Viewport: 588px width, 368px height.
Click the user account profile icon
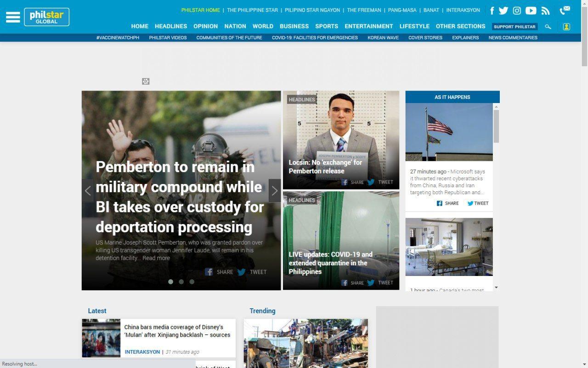[x=566, y=27]
